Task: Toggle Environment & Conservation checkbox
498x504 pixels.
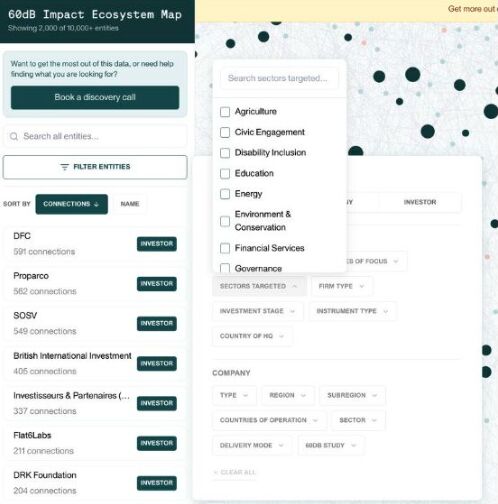Action: coord(225,221)
